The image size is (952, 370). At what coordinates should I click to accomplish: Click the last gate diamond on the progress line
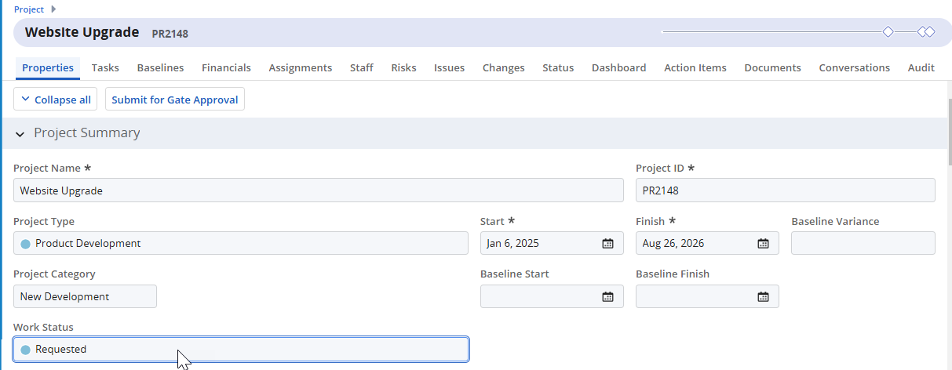pos(930,32)
